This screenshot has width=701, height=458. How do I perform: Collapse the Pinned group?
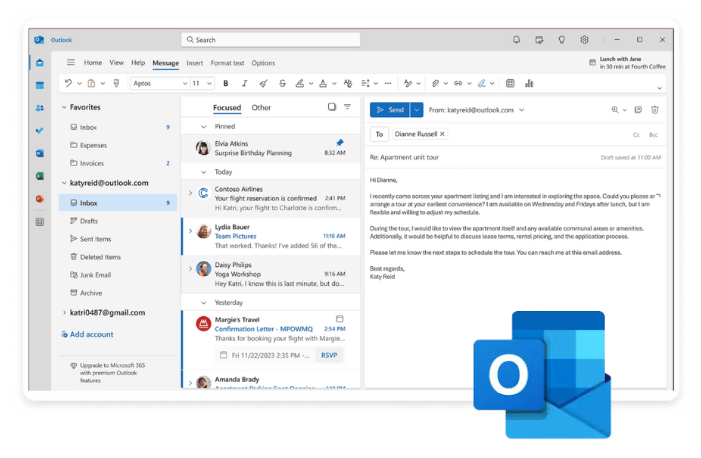[x=203, y=127]
